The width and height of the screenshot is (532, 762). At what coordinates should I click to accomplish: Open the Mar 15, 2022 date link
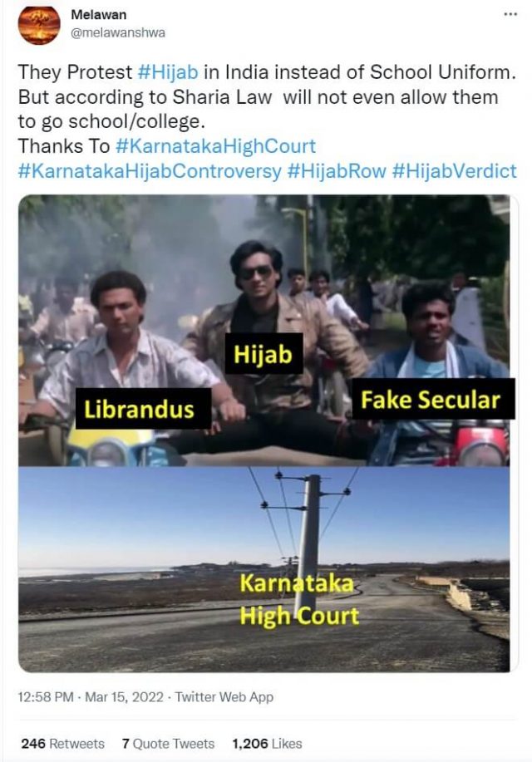click(124, 697)
